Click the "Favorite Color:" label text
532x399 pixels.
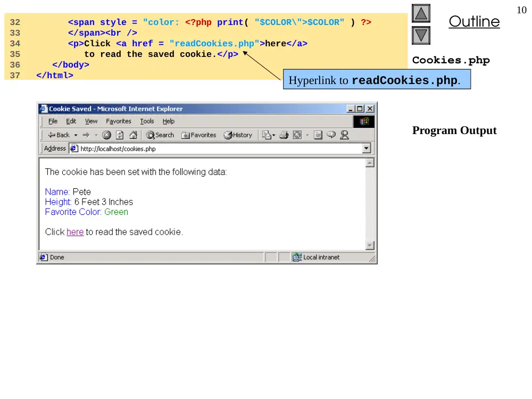73,212
